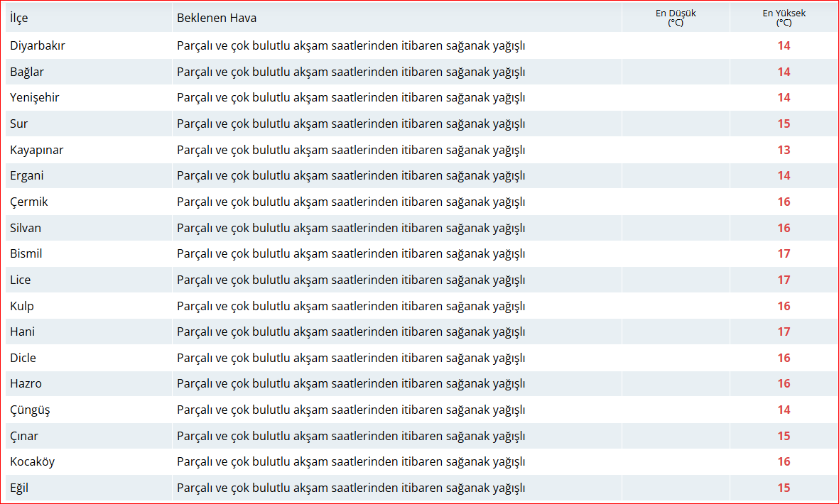Click the Beklenen Hava column header
Viewport: 839px width, 504px height.
(x=217, y=18)
